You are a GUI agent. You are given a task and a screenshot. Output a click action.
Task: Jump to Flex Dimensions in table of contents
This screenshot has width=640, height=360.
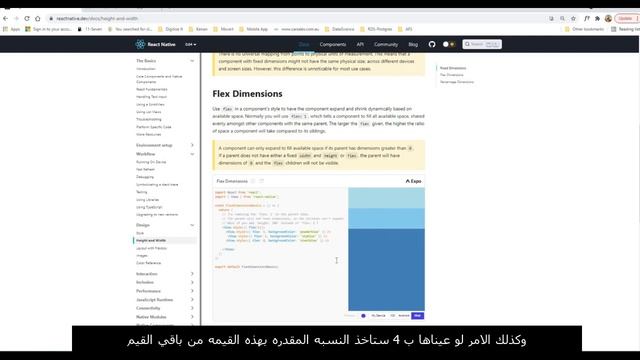(x=452, y=75)
